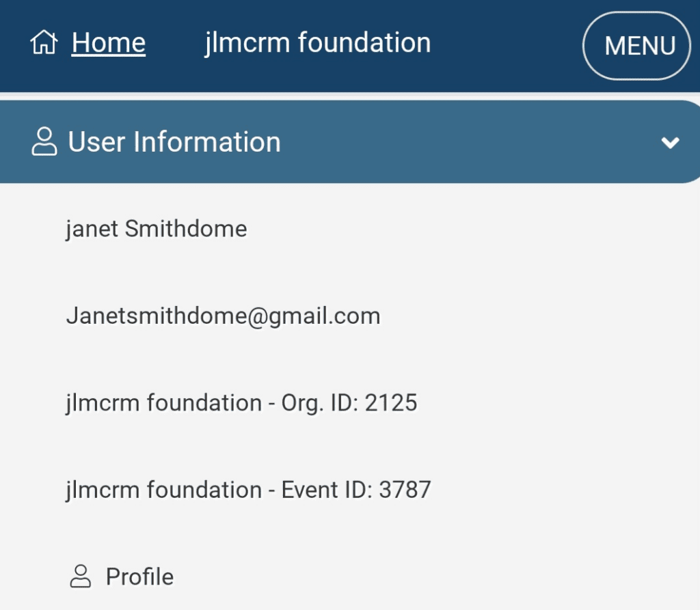Click the User Information person icon

click(x=45, y=142)
